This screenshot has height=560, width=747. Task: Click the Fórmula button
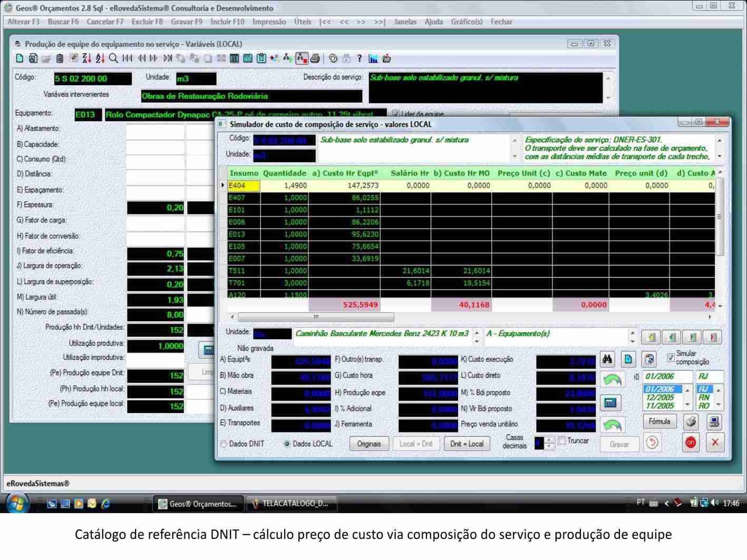[x=659, y=421]
